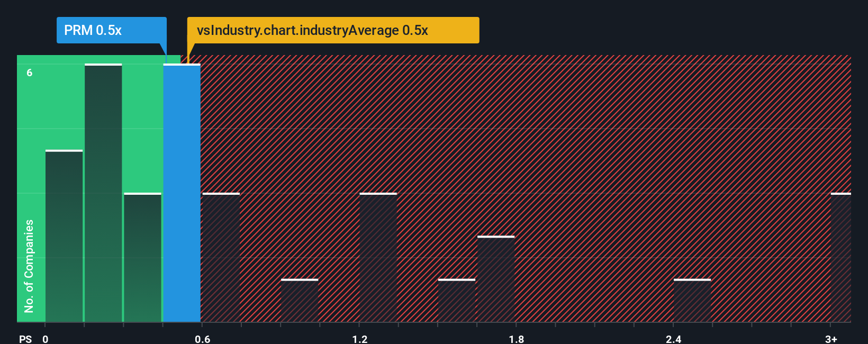The image size is (868, 344).
Task: Click the yellow industryAverage 0.5x label
Action: (x=333, y=30)
